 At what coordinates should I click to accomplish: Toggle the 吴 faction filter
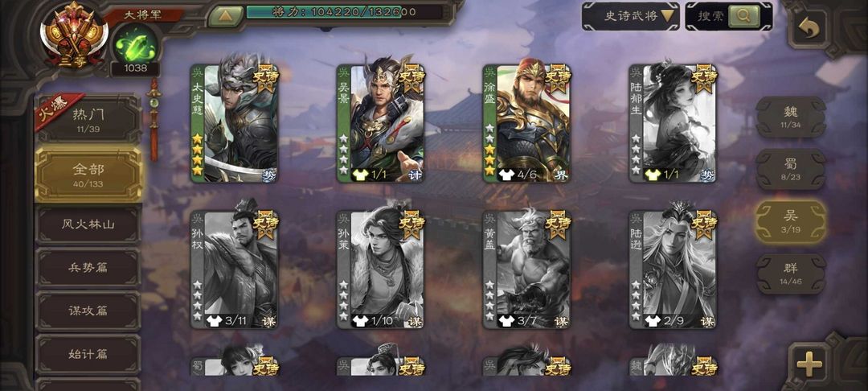point(791,221)
